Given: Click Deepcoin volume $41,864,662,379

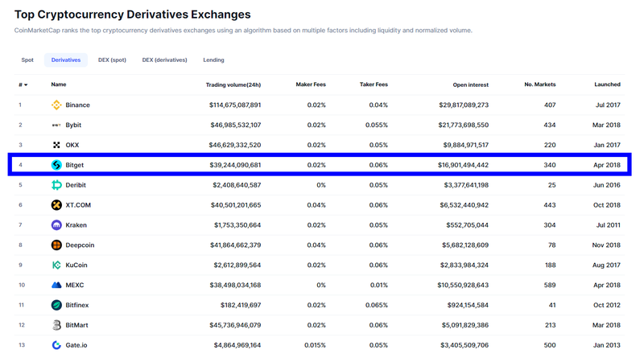Looking at the screenshot, I should coord(235,245).
